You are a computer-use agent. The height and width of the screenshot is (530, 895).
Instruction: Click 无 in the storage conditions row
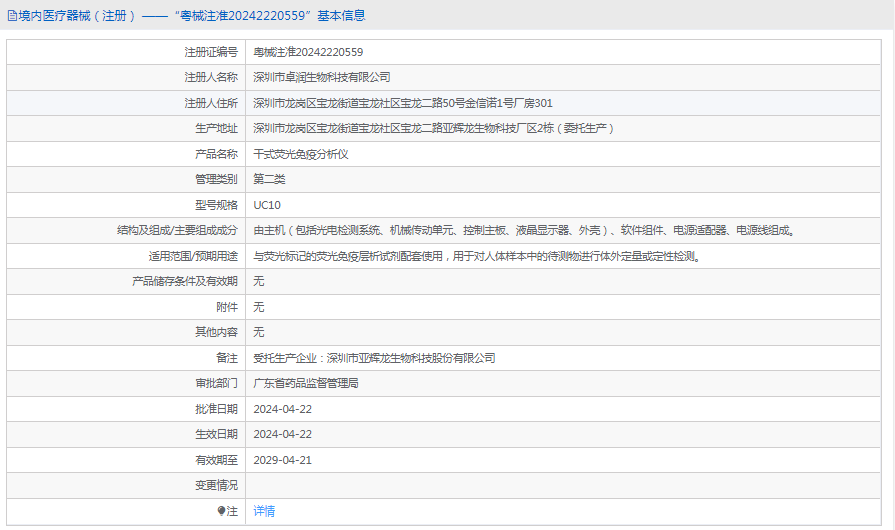pos(259,281)
